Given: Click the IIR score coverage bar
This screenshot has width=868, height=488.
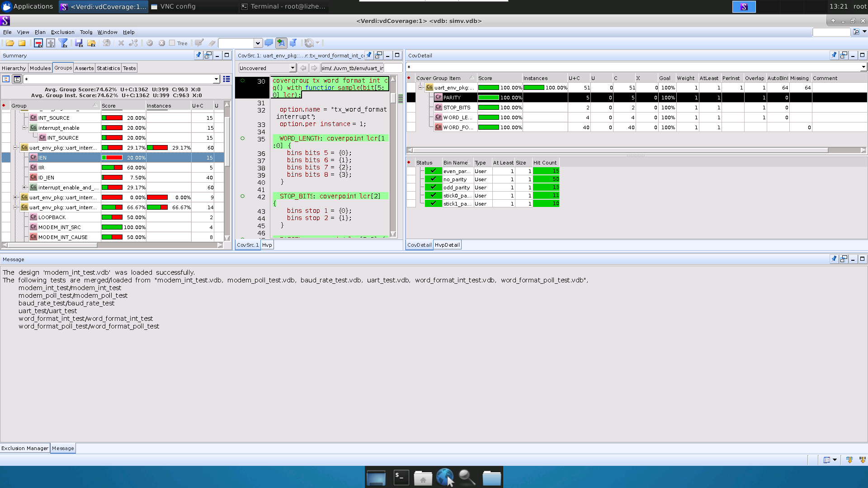Looking at the screenshot, I should coord(112,168).
